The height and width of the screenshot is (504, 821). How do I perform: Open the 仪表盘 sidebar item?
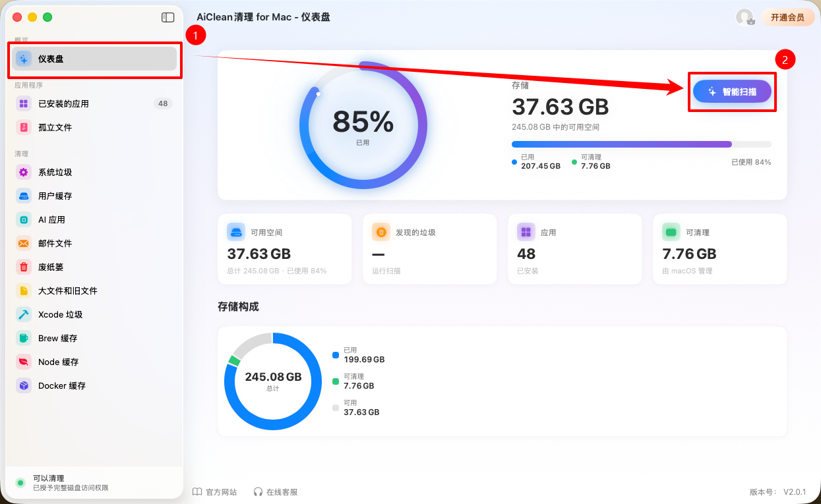[x=94, y=59]
